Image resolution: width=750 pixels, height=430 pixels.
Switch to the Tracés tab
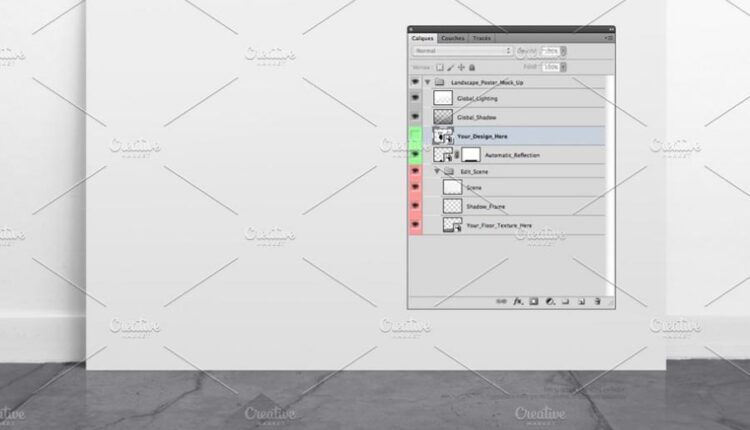click(x=482, y=38)
